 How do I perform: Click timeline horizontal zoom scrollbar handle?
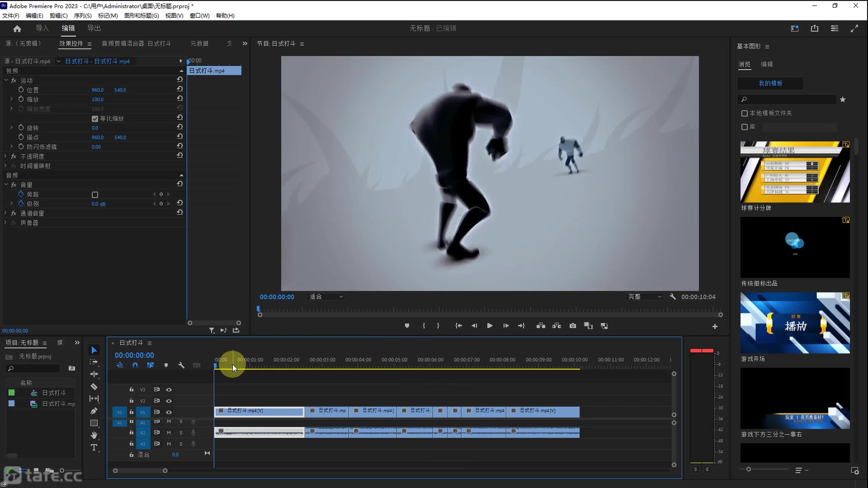[x=165, y=471]
